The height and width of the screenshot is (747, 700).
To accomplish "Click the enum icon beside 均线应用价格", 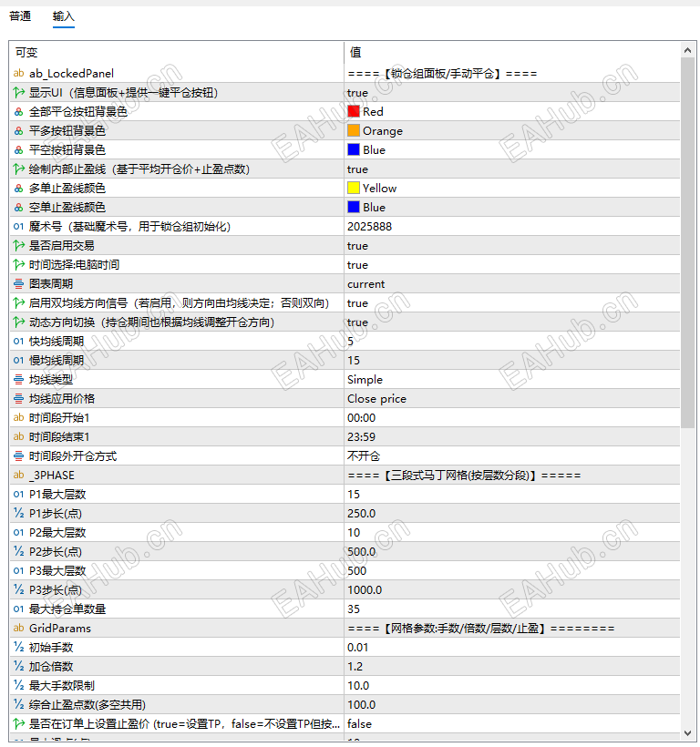I will pyautogui.click(x=18, y=398).
